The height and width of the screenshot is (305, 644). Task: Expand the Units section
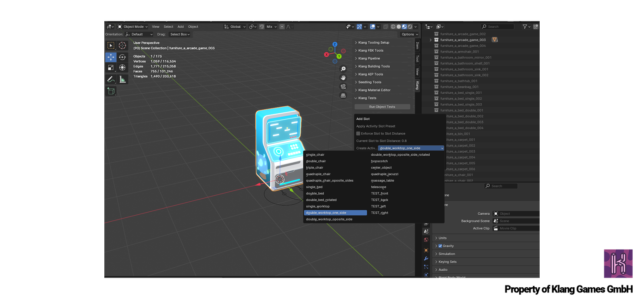click(x=442, y=238)
